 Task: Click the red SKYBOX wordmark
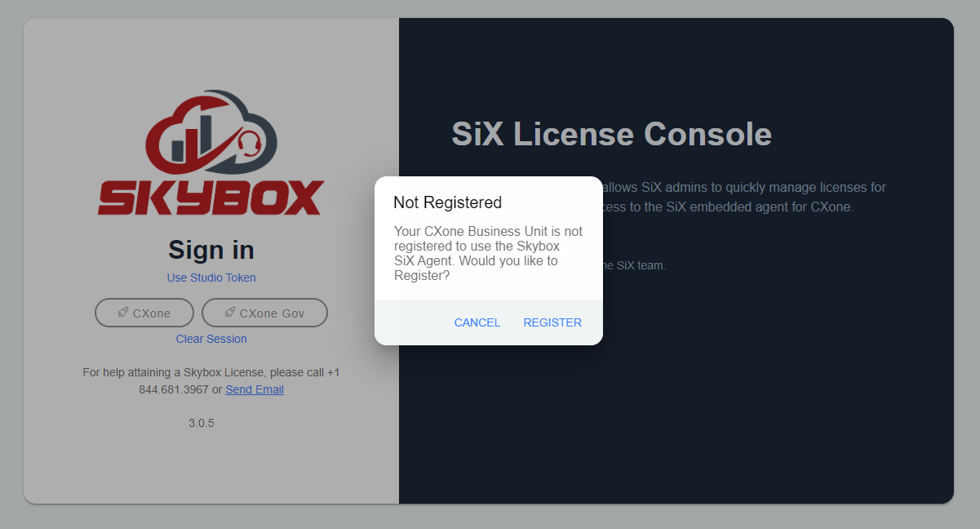211,198
